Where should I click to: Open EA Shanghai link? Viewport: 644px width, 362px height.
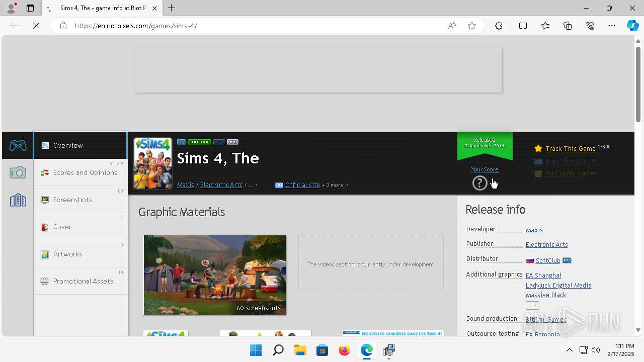[543, 275]
